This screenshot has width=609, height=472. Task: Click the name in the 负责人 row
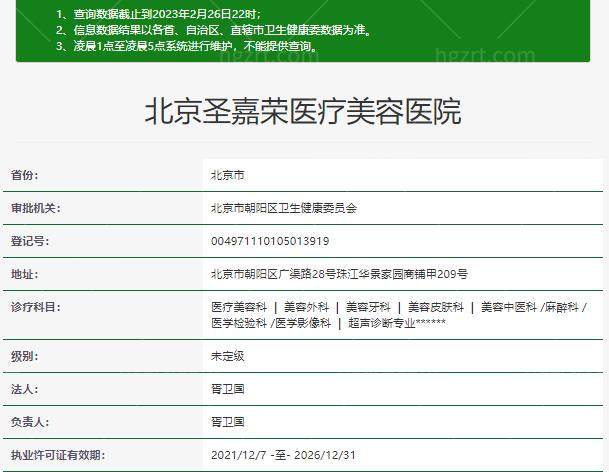[x=228, y=422]
